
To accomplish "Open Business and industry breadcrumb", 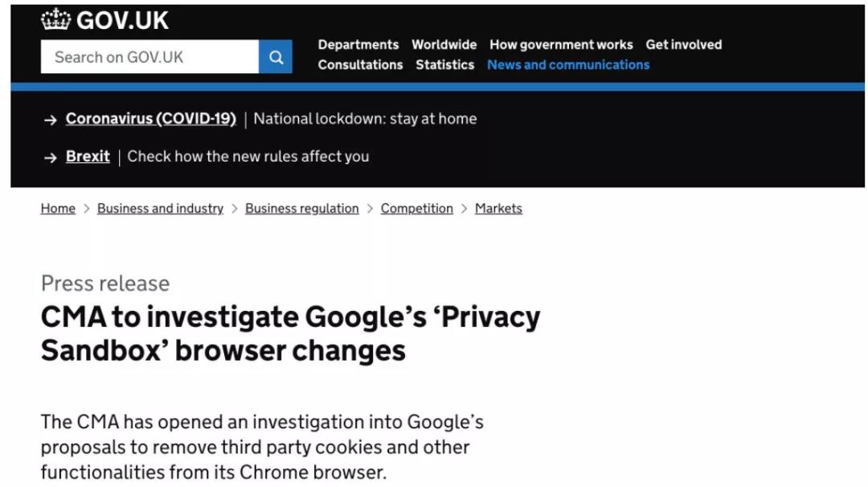I will pyautogui.click(x=161, y=209).
